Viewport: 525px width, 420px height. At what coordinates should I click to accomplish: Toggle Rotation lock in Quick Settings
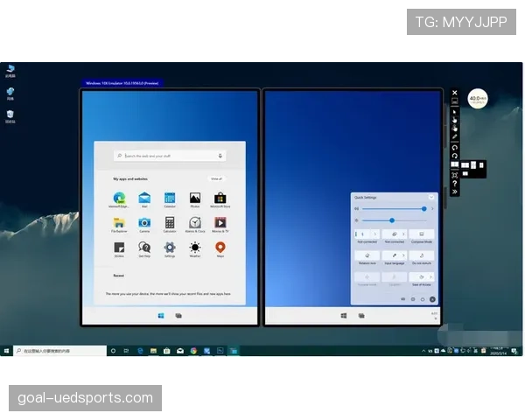coord(367,255)
